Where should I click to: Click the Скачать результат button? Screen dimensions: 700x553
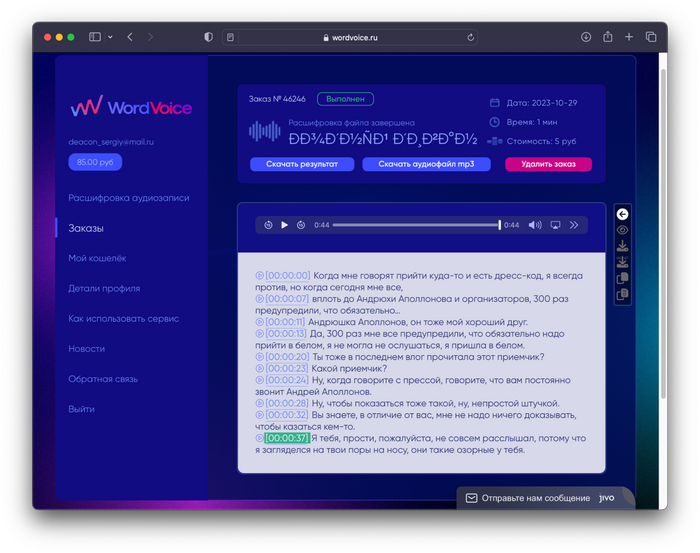[302, 164]
